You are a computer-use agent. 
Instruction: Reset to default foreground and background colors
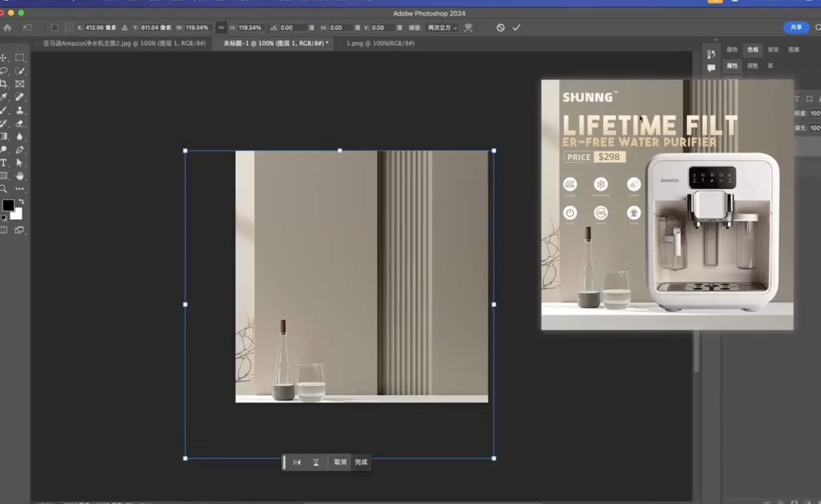point(4,218)
